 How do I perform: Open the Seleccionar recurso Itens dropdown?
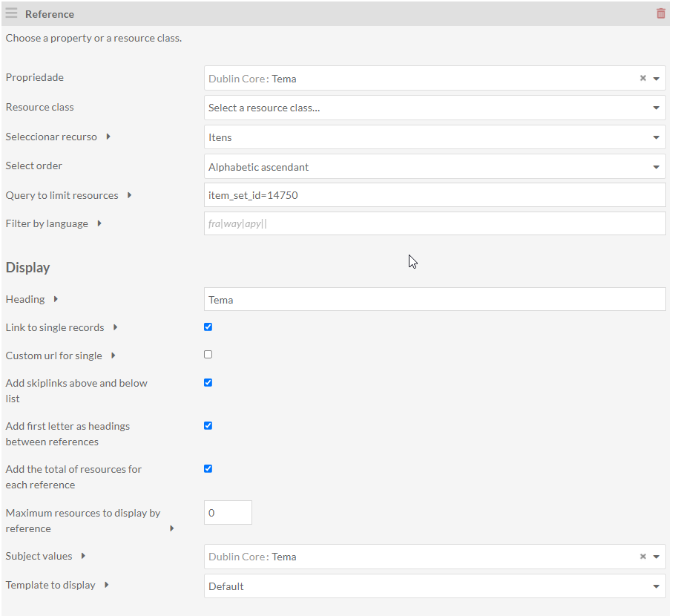tap(434, 137)
